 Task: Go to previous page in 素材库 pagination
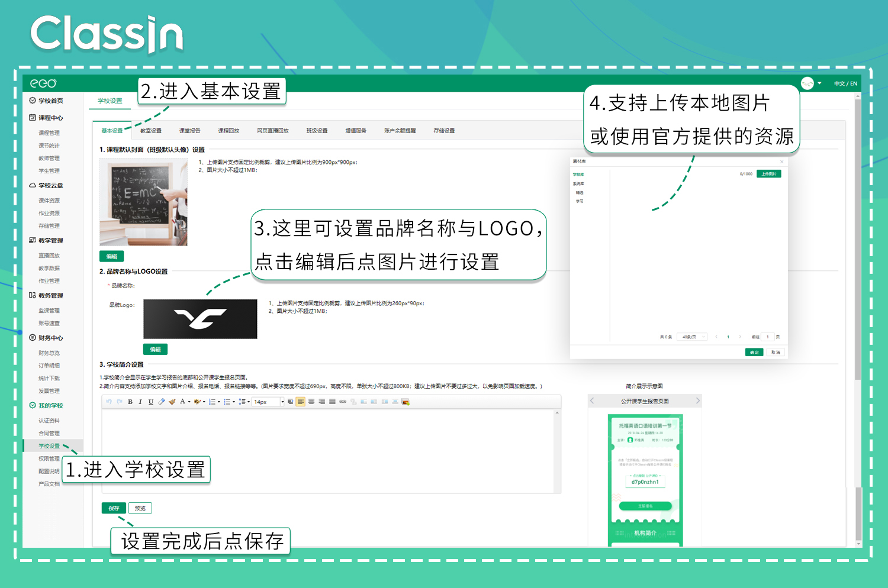[x=716, y=337]
